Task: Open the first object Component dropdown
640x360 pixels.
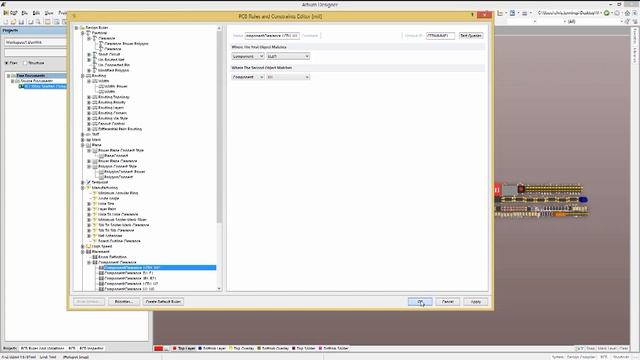Action: [x=248, y=56]
